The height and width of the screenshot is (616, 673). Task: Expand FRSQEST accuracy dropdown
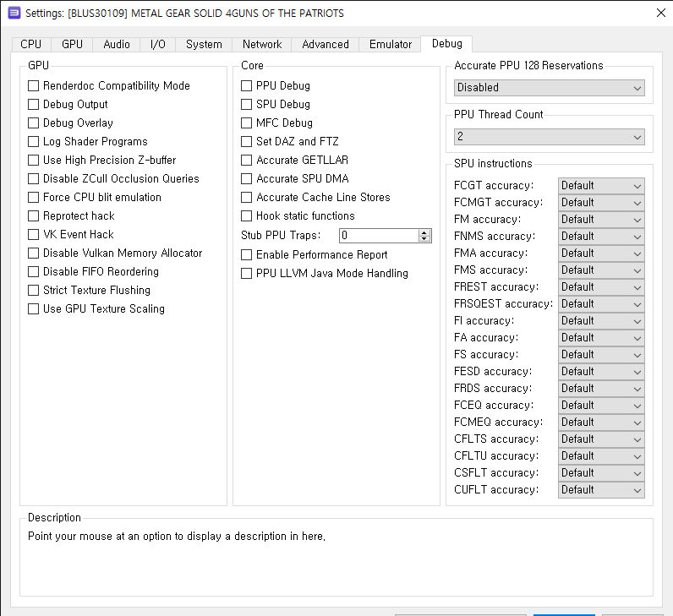(x=601, y=304)
